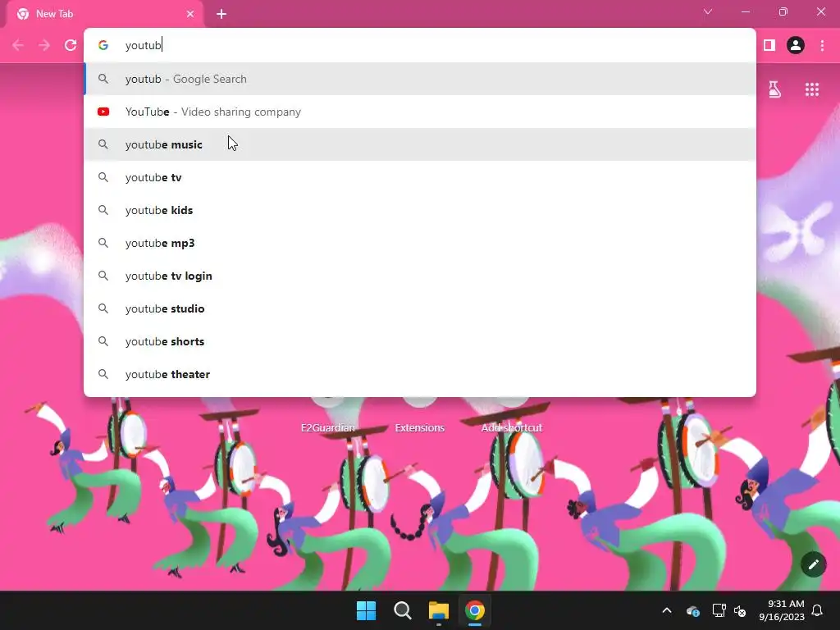
Task: Reload the page with refresh icon
Action: 71,46
